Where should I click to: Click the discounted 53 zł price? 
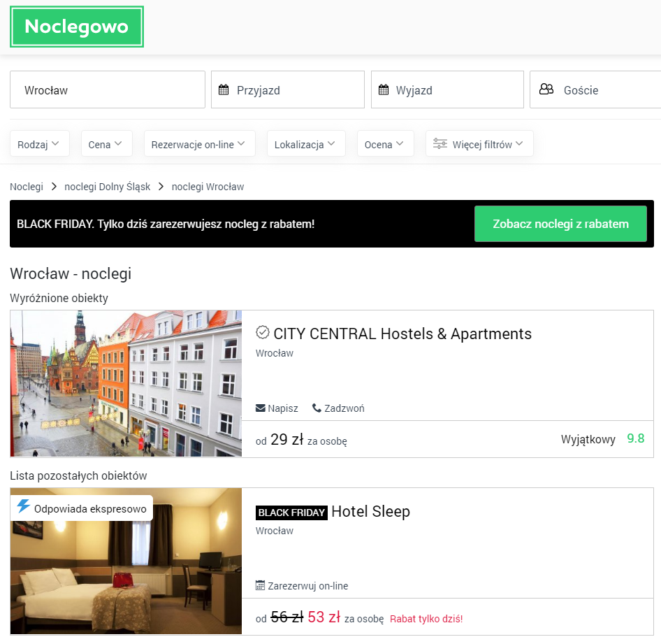(324, 617)
